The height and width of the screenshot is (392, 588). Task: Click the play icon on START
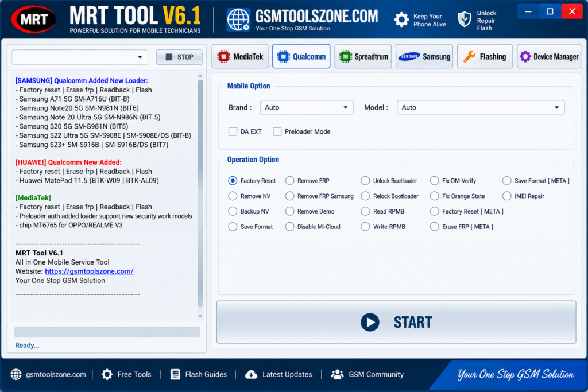[370, 323]
